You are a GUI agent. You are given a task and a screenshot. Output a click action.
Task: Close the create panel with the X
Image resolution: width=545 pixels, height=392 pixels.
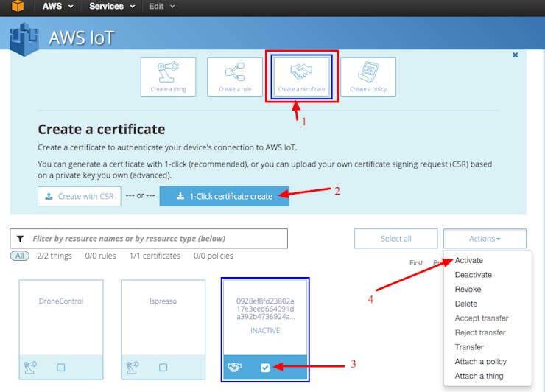515,55
